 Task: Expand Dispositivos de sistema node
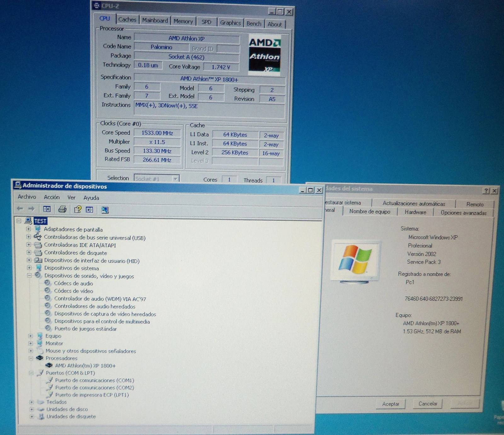click(29, 268)
